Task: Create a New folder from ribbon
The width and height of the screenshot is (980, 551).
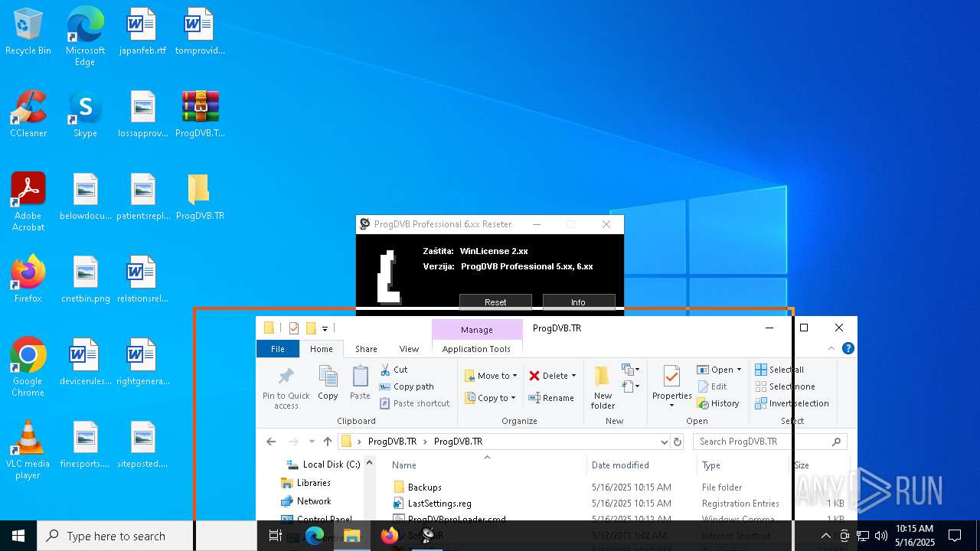Action: (603, 387)
